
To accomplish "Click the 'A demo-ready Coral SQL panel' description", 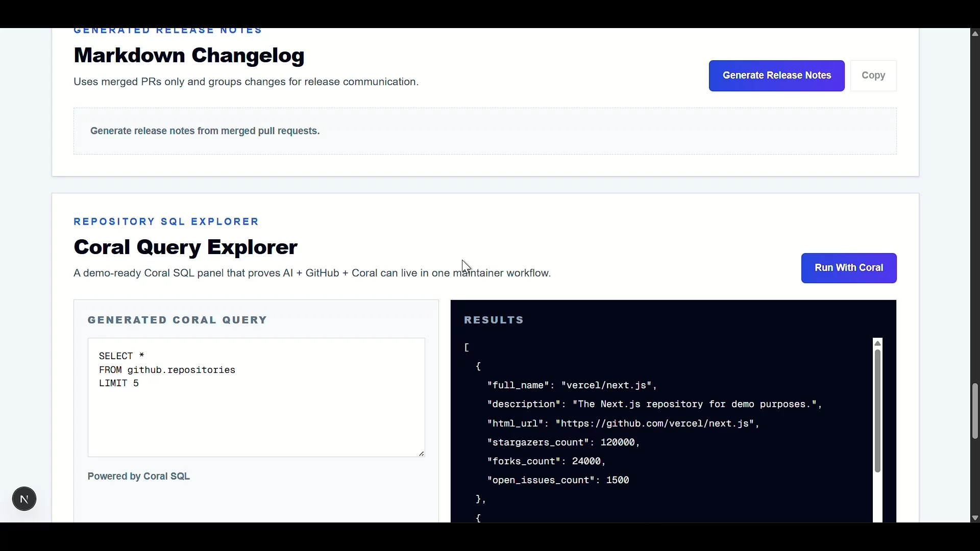I will [312, 273].
